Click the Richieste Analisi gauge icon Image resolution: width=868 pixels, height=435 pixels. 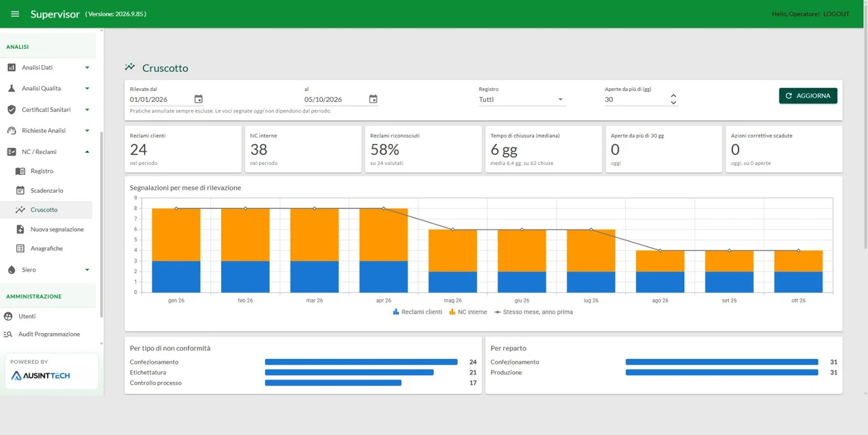(x=12, y=131)
